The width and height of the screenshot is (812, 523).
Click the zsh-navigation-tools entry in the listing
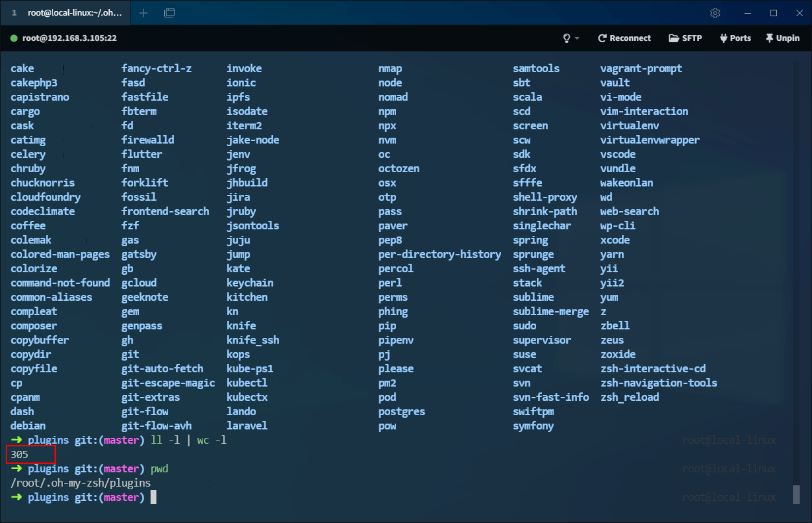point(658,383)
